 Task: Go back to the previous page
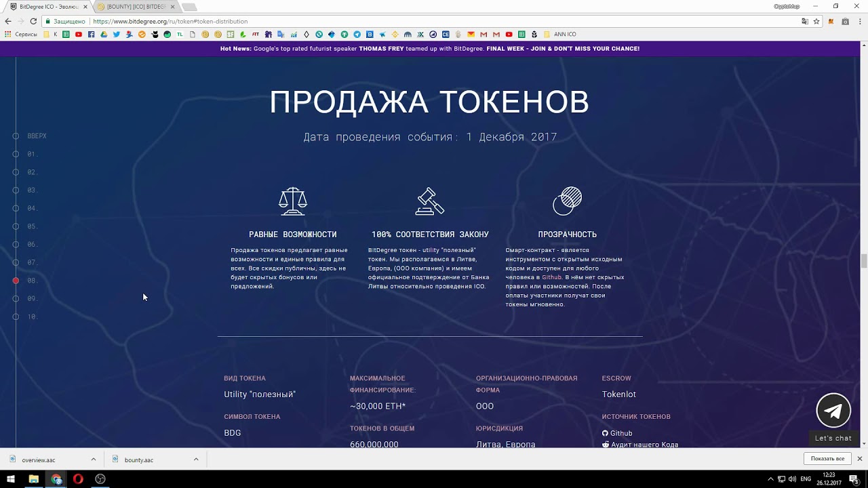[x=8, y=21]
